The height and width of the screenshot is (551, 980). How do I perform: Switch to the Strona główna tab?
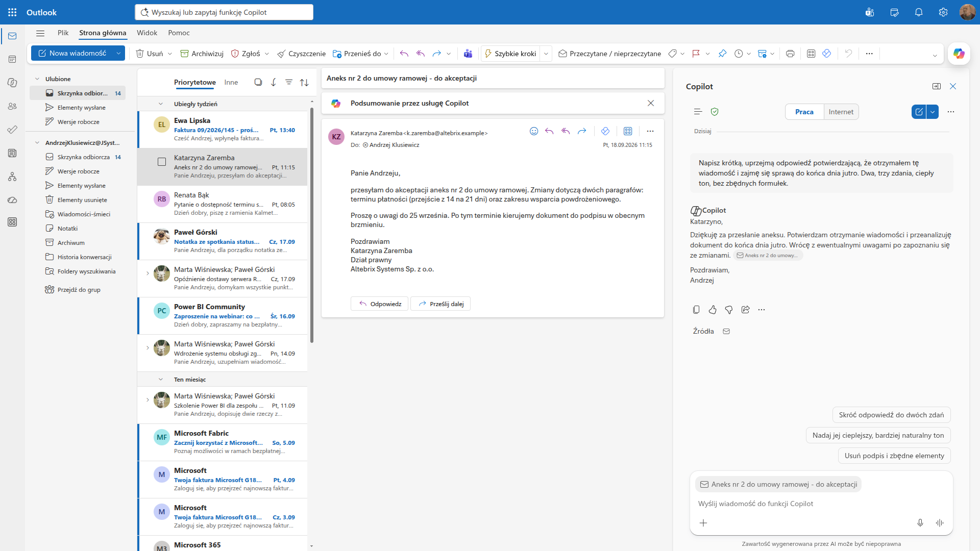(x=103, y=33)
